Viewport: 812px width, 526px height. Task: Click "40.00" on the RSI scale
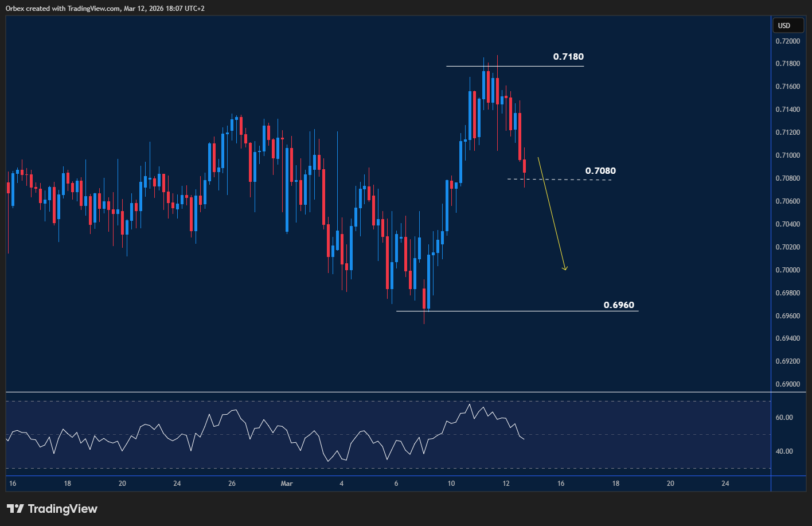click(783, 451)
